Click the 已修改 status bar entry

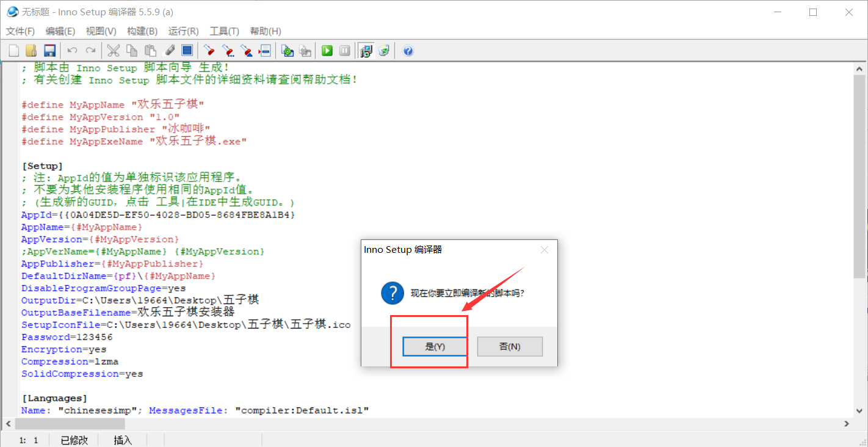(74, 440)
